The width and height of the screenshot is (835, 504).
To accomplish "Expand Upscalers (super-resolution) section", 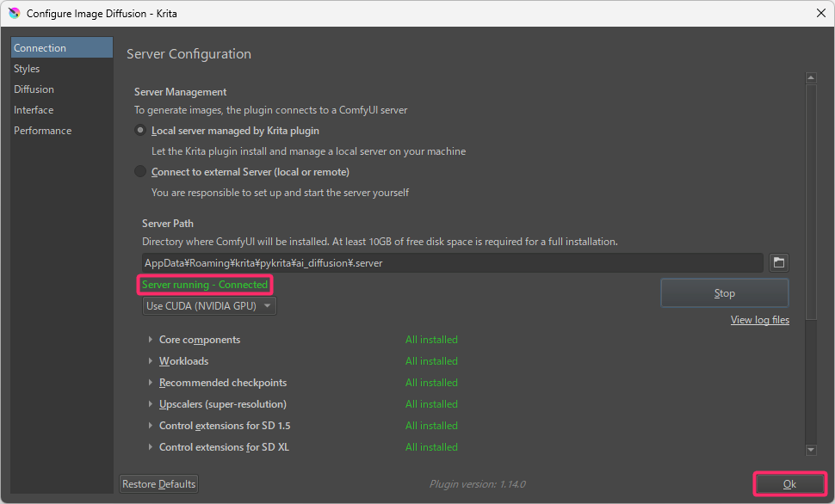I will (x=150, y=404).
